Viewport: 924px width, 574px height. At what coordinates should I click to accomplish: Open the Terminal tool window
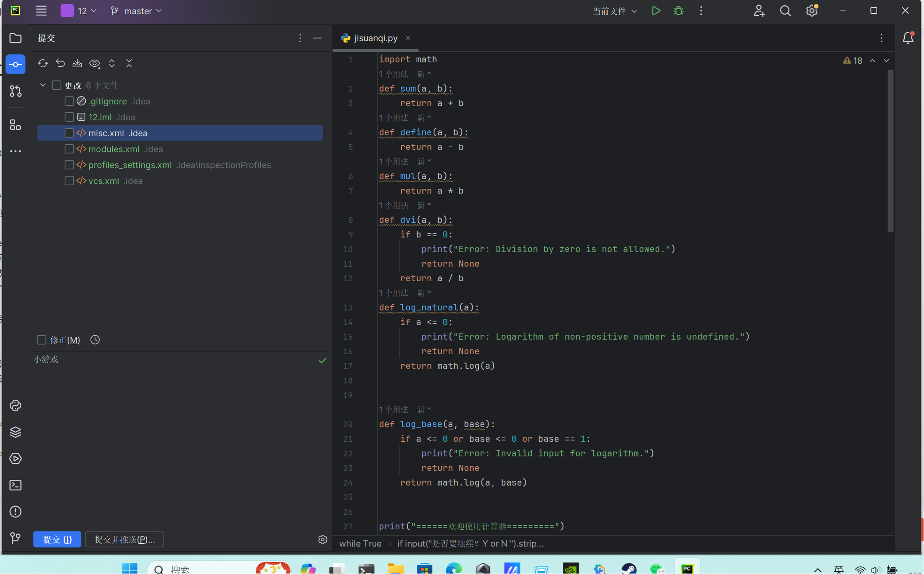pos(15,485)
